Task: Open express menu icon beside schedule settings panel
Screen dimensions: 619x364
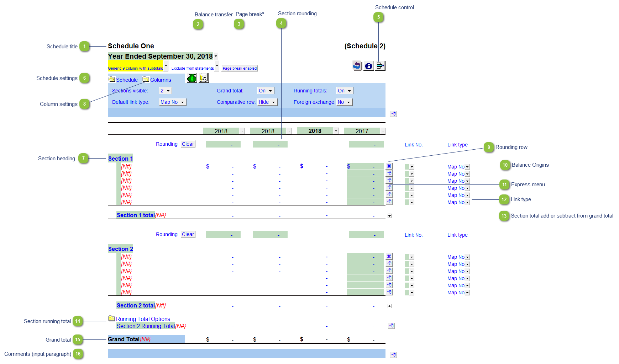Action: click(393, 114)
